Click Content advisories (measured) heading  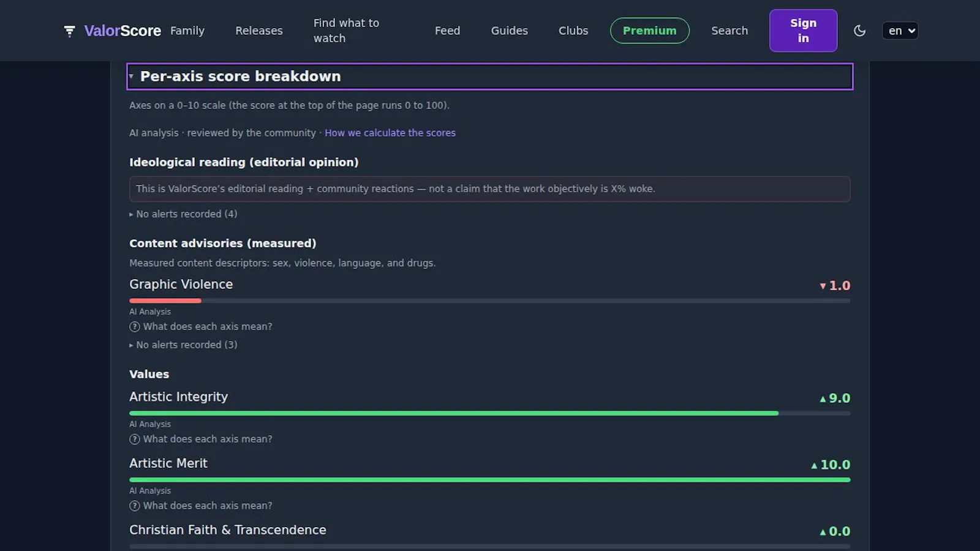click(x=223, y=243)
